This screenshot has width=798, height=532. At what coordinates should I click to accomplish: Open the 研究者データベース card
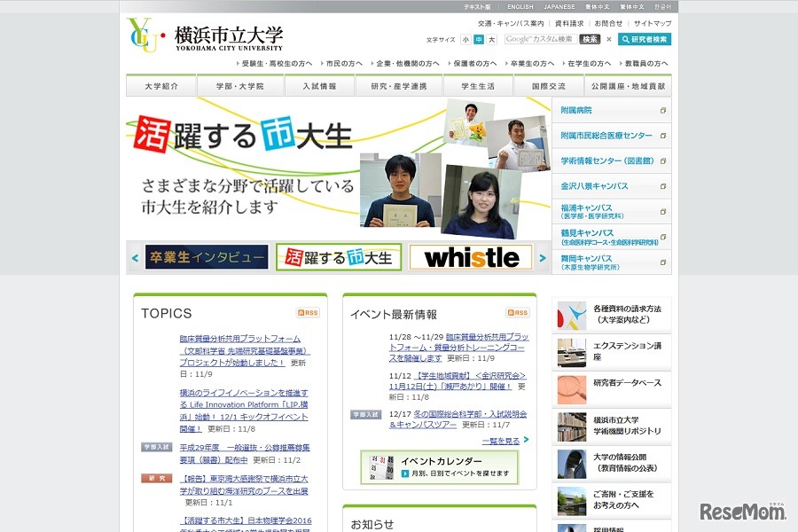click(x=612, y=389)
